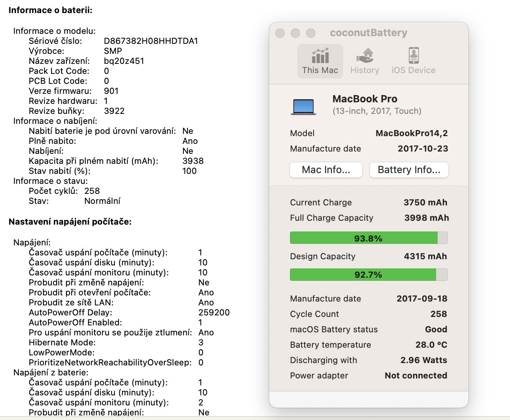The image size is (510, 420).
Task: Minimize the coconutBattery window
Action: click(295, 33)
